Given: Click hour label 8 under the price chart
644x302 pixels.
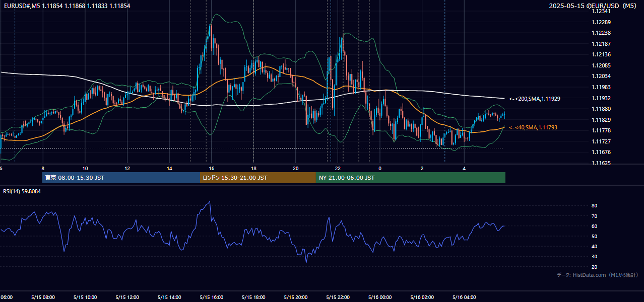Looking at the screenshot, I should tap(43, 169).
